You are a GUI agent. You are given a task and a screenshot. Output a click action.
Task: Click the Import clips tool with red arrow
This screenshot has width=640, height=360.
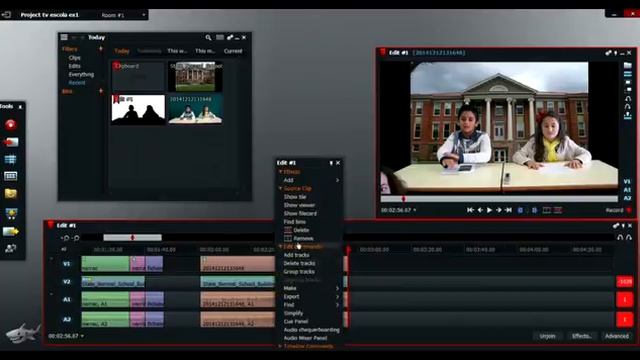[11, 142]
